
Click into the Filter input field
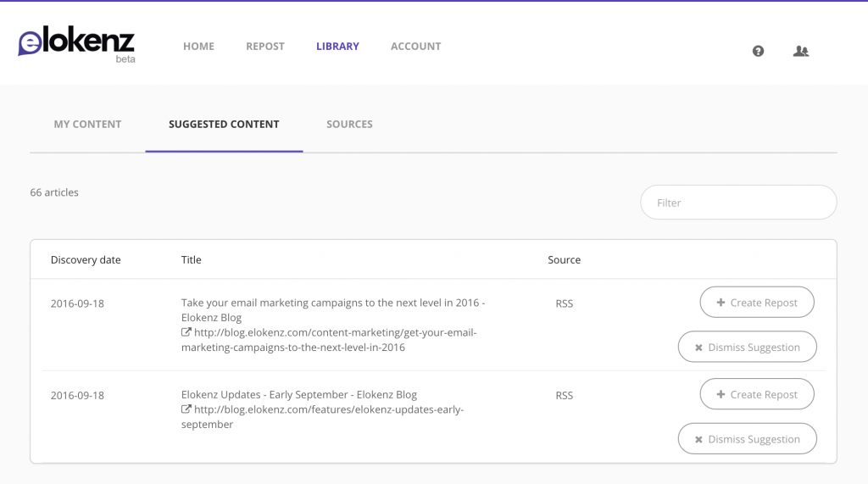click(x=737, y=203)
